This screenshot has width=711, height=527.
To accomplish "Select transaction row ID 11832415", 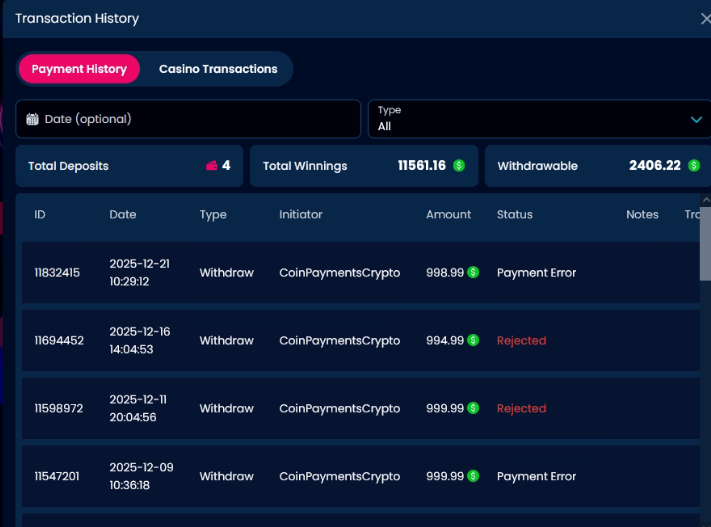I will (57, 272).
